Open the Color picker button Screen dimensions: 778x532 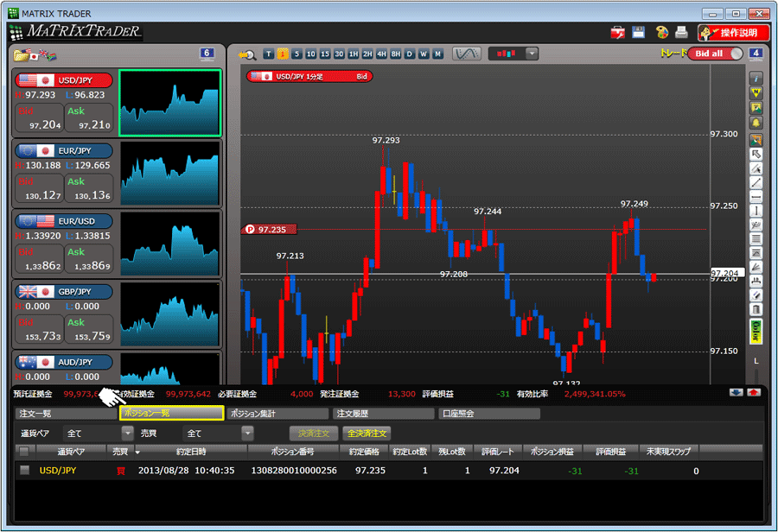pyautogui.click(x=756, y=331)
